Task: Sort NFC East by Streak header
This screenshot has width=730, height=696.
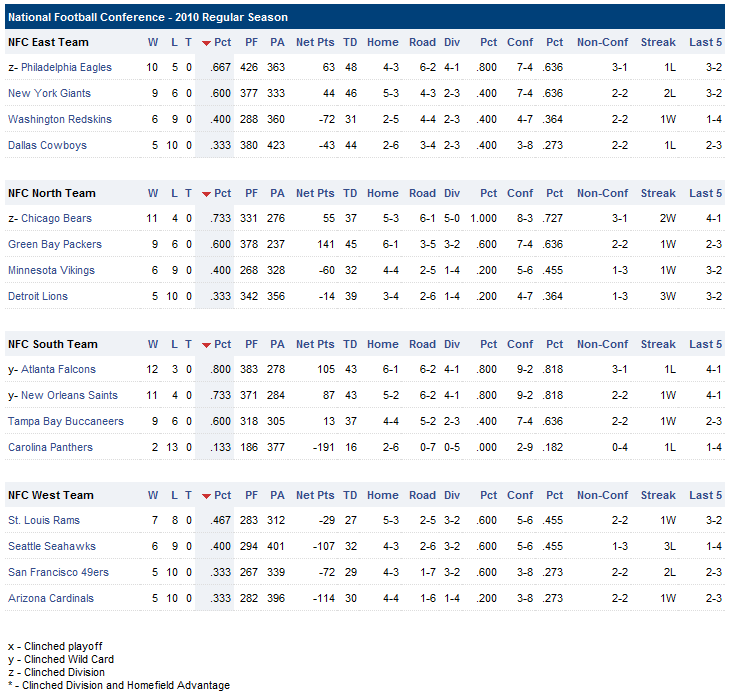Action: (x=658, y=42)
